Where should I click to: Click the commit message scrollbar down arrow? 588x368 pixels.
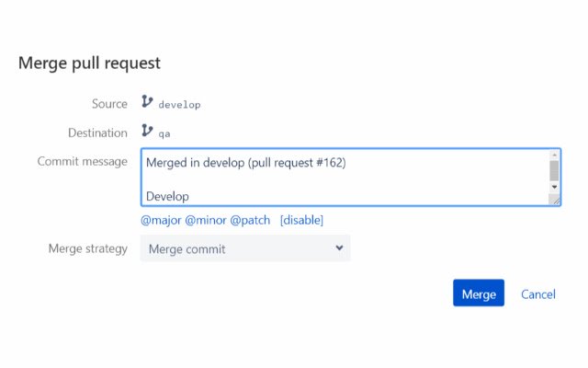[554, 187]
